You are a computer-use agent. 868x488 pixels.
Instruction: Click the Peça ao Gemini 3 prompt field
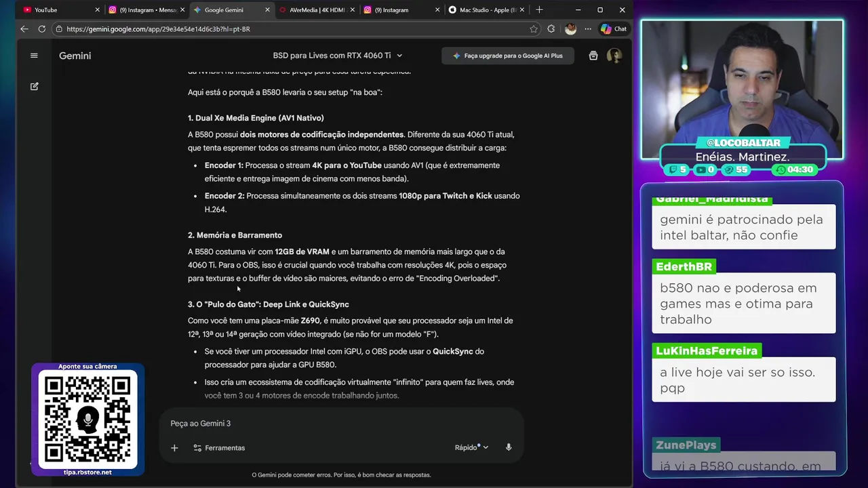click(x=342, y=423)
